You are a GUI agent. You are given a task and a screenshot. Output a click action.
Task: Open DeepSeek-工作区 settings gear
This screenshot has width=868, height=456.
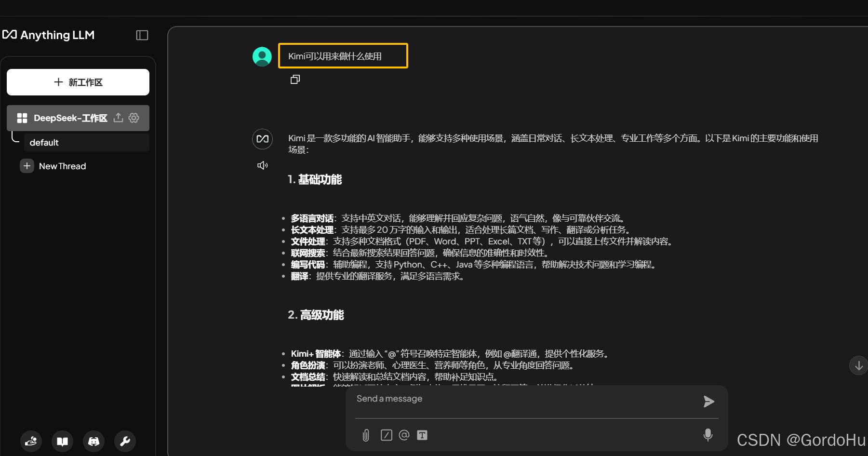(x=134, y=118)
